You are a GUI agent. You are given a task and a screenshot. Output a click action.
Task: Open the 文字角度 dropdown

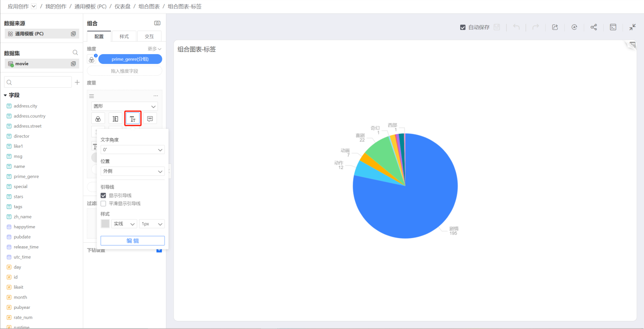click(x=132, y=150)
